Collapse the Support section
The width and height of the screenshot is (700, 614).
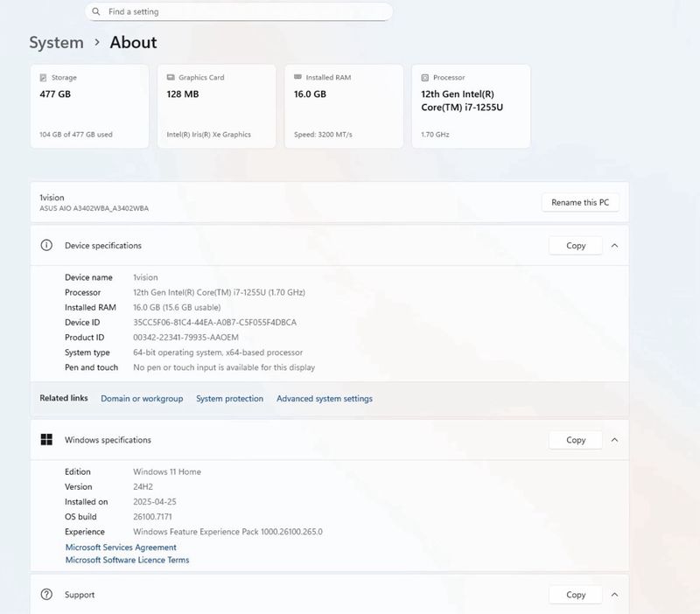(615, 595)
